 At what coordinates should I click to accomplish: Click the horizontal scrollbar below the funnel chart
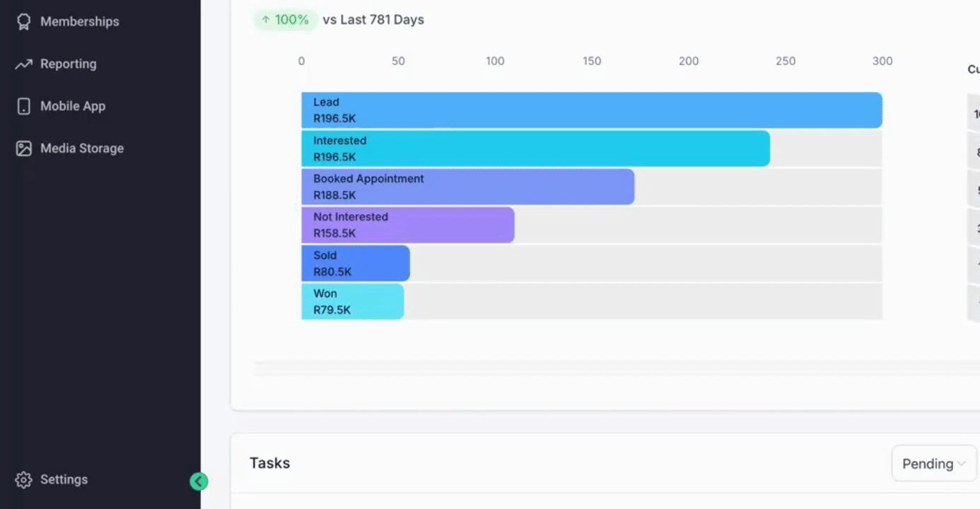(615, 368)
